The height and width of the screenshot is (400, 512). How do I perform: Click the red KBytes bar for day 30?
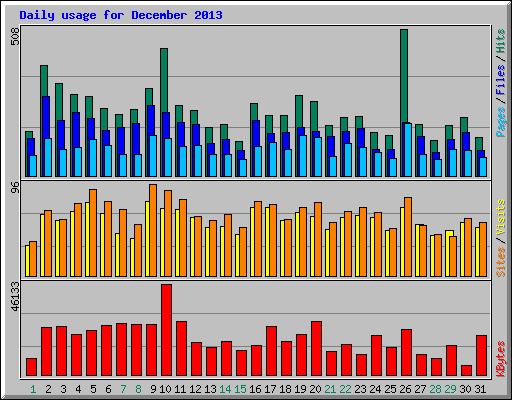[466, 370]
